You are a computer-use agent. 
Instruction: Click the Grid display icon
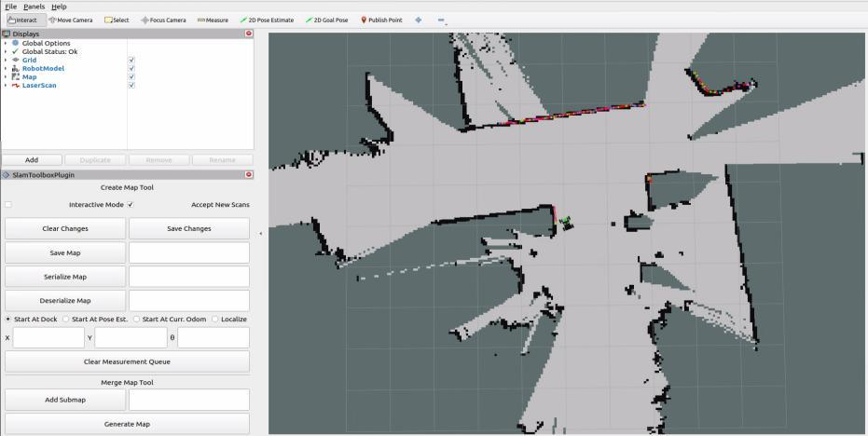click(16, 60)
